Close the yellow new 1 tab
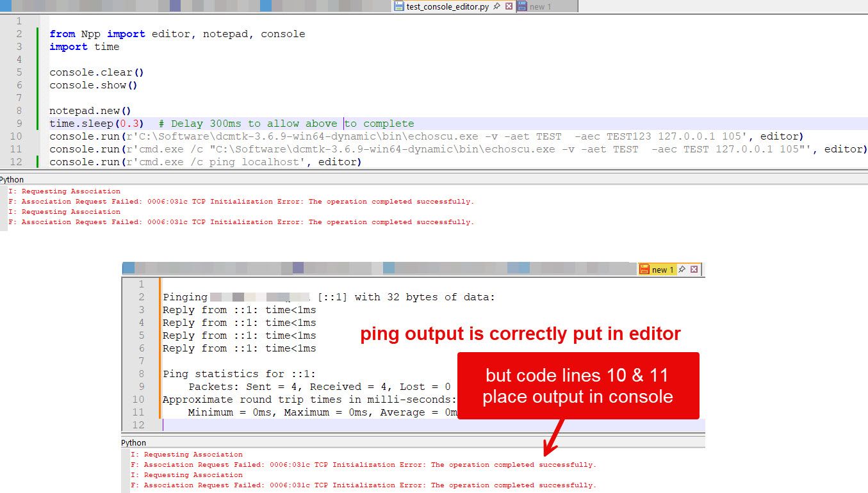Screen dimensions: 868x493 tap(694, 270)
